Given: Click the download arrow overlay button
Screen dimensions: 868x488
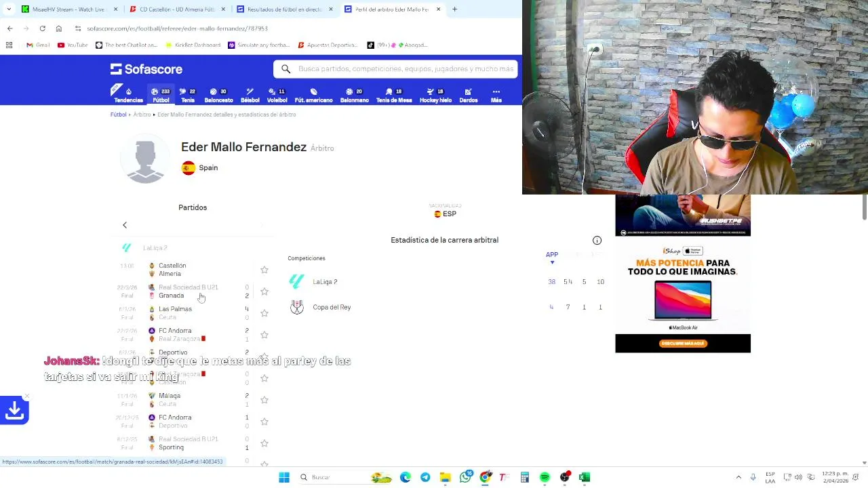Looking at the screenshot, I should point(14,410).
